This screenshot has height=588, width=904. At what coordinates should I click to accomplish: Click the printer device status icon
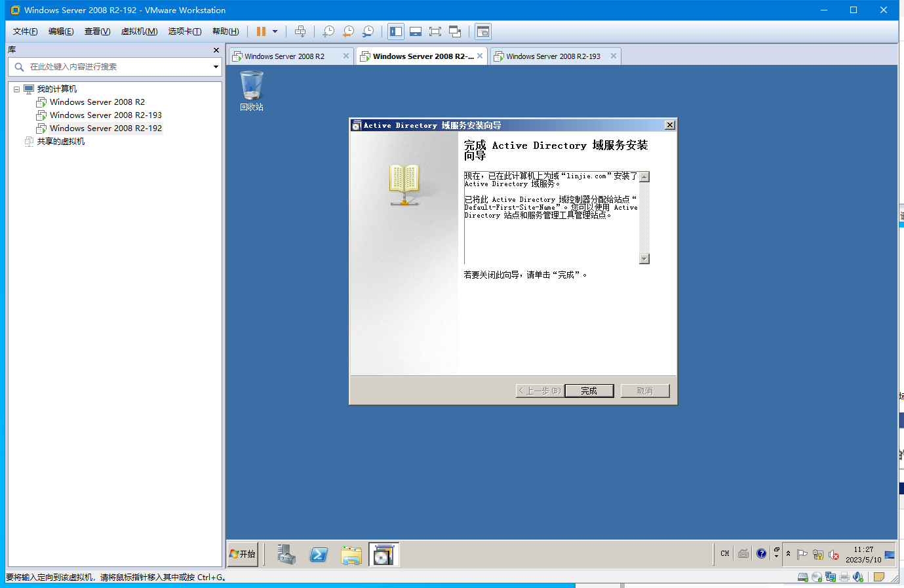coord(844,577)
